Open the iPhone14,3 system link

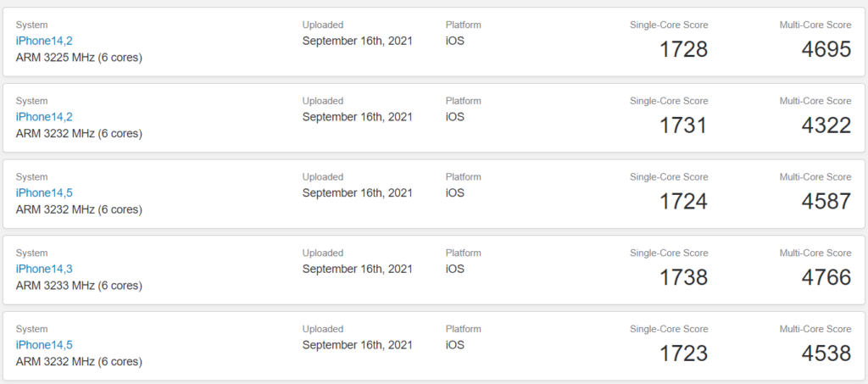coord(44,269)
